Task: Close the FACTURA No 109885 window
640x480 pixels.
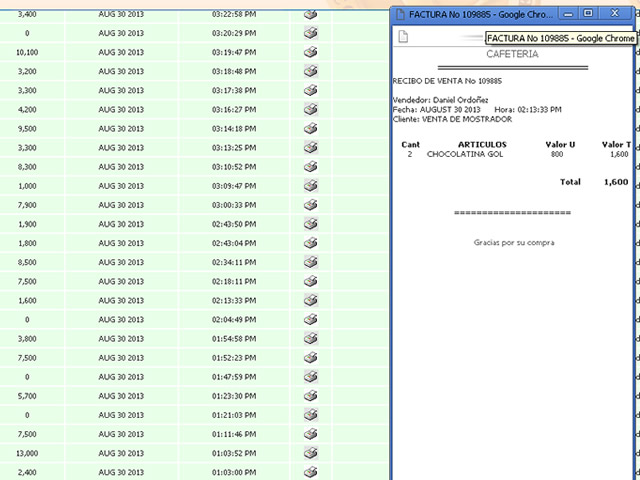Action: [615, 13]
